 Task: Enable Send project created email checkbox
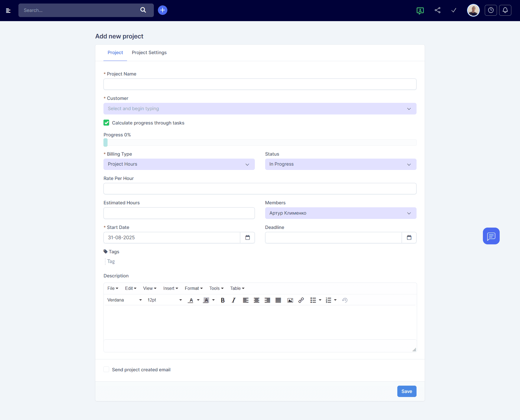106,369
